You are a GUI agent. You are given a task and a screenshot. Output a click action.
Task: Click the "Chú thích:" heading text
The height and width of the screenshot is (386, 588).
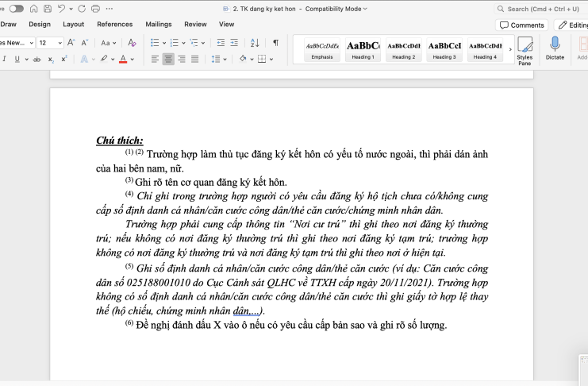point(120,141)
